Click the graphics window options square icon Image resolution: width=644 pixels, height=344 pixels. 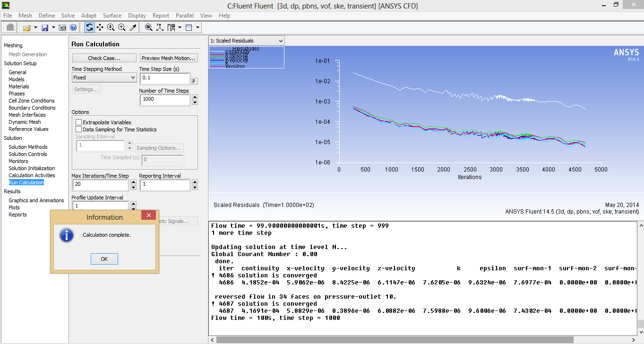pos(189,28)
